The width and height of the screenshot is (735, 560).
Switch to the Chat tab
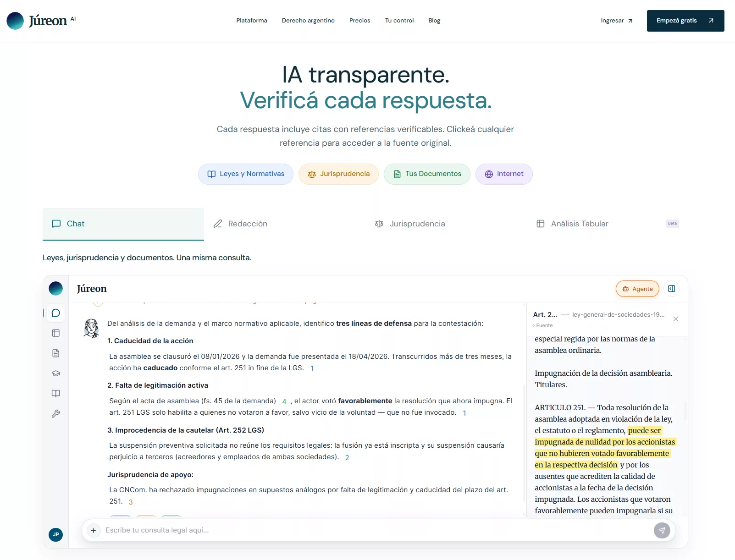coord(123,224)
